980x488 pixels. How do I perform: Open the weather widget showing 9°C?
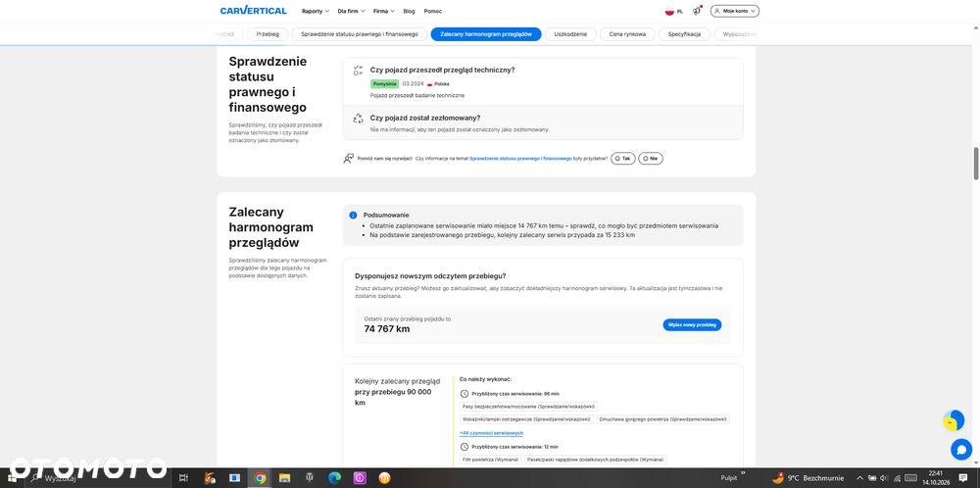click(808, 478)
